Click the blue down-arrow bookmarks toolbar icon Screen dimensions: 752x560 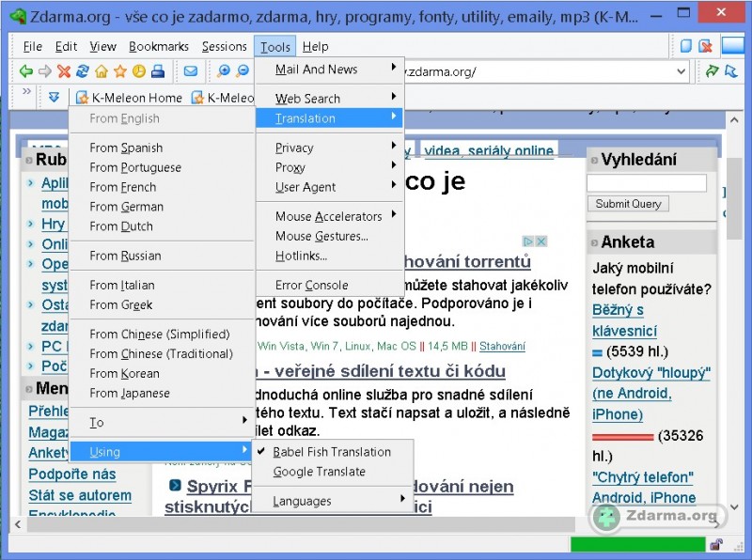coord(54,98)
